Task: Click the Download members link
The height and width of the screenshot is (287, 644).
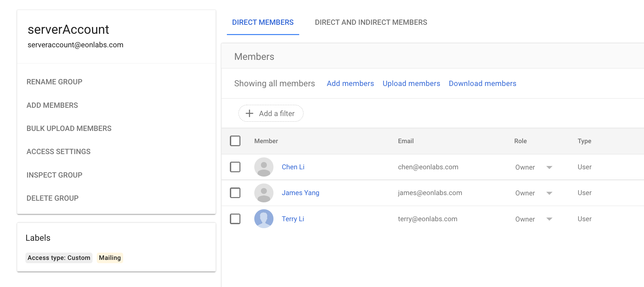Action: click(x=482, y=84)
